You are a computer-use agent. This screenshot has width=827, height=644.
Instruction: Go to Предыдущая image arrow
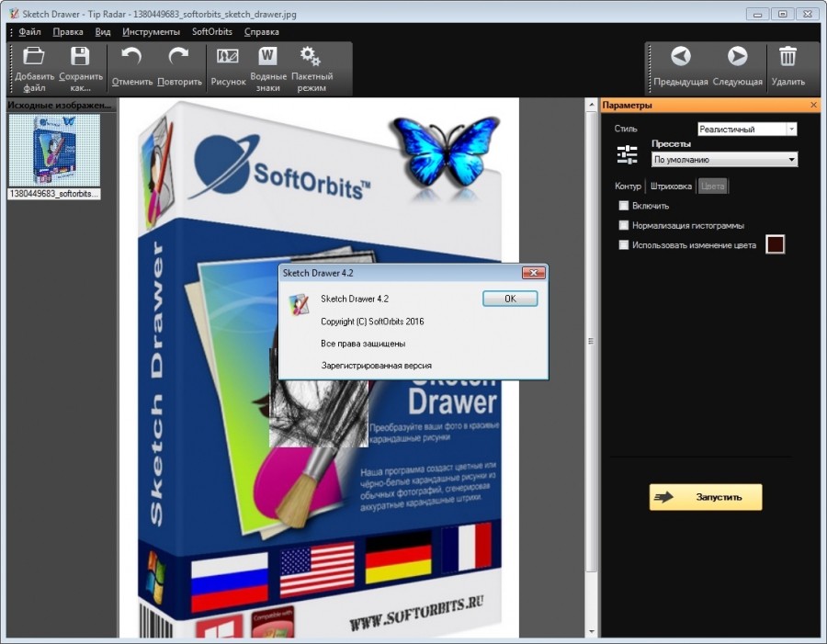(x=680, y=56)
